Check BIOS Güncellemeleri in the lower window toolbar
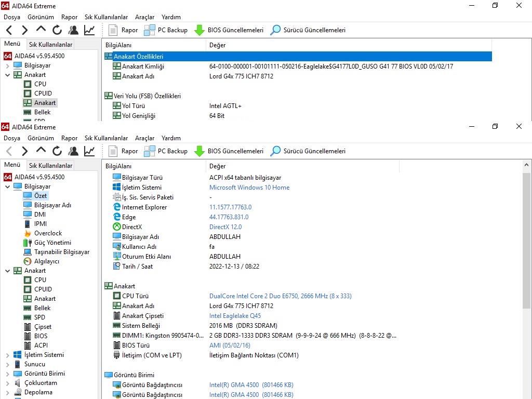Image resolution: width=532 pixels, height=399 pixels. (229, 151)
